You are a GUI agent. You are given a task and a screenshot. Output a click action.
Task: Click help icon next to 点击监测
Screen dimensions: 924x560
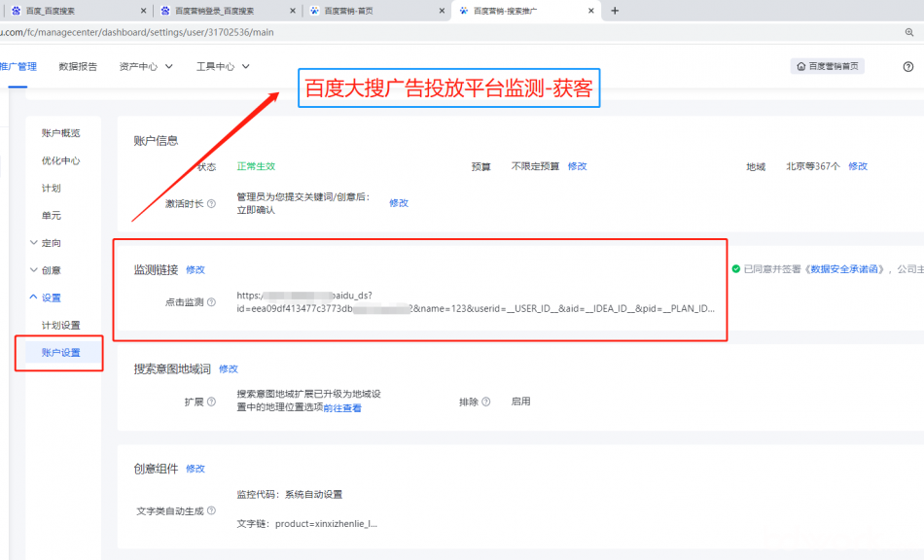(211, 302)
